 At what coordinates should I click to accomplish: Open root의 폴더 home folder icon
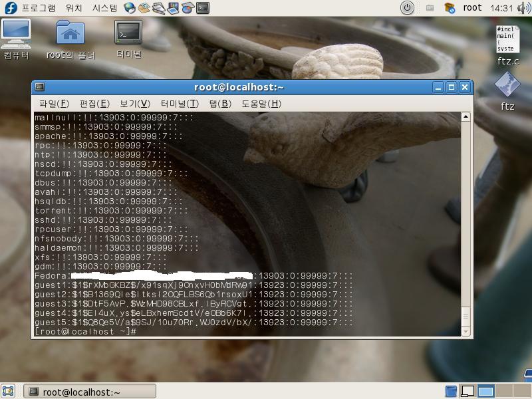pyautogui.click(x=70, y=33)
